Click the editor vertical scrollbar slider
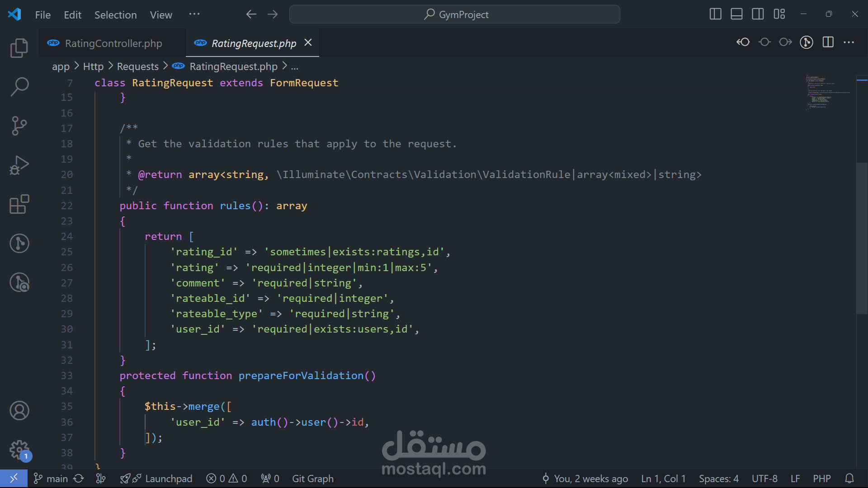This screenshot has height=488, width=868. click(x=862, y=237)
